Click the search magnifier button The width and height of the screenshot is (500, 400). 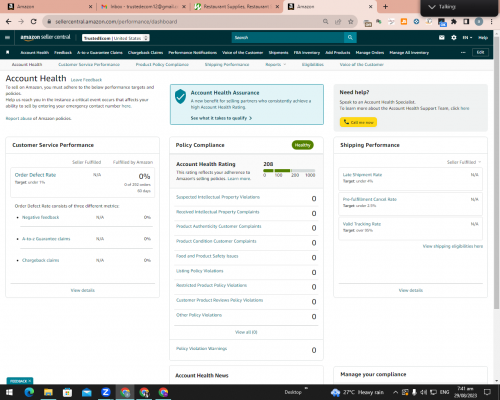click(x=350, y=37)
